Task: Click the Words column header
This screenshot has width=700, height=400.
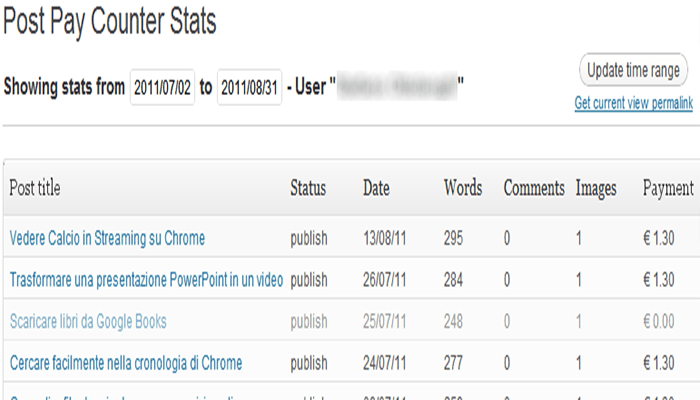Action: coord(463,188)
